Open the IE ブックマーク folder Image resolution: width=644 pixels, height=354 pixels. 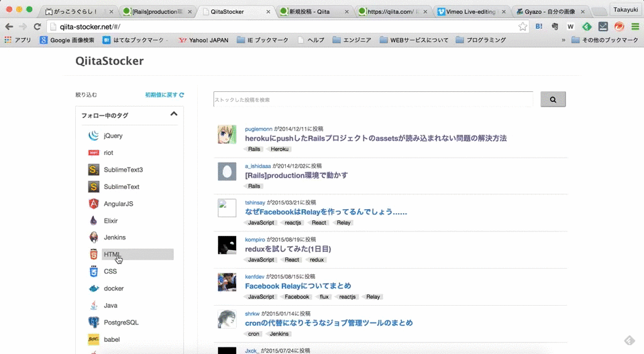[262, 40]
